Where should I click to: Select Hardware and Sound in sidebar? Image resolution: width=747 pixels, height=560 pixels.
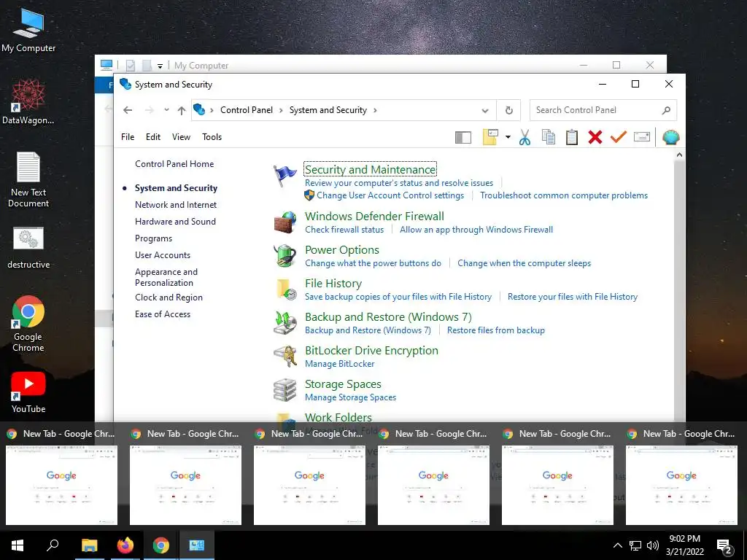click(175, 222)
